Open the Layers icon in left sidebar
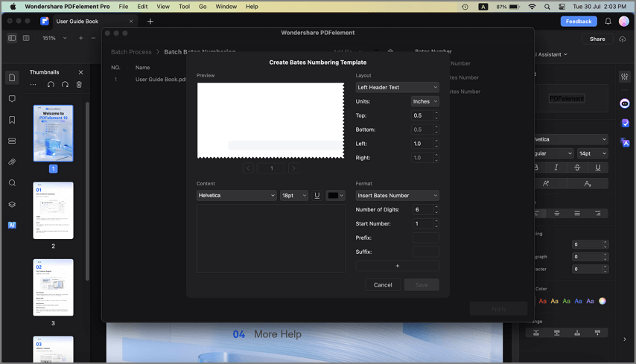This screenshot has height=364, width=636. (x=12, y=204)
